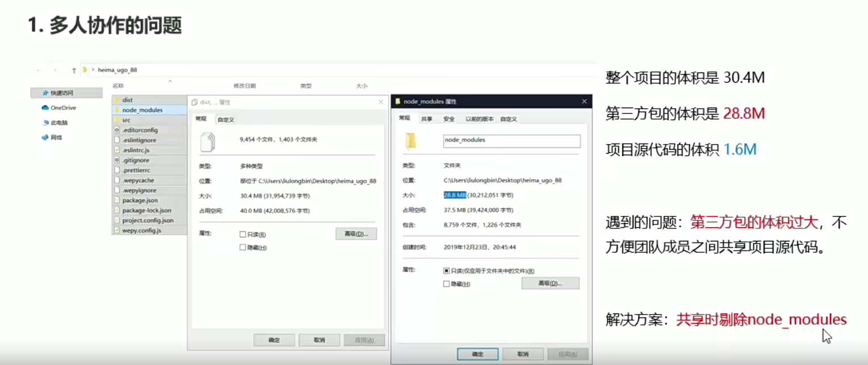Click 确定 in the dist properties dialog
The height and width of the screenshot is (365, 868).
(x=274, y=340)
